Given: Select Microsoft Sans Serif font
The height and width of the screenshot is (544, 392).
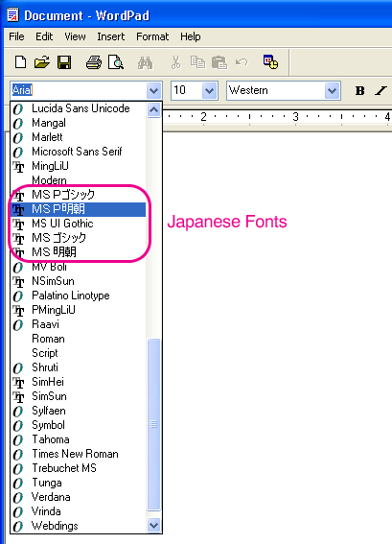Looking at the screenshot, I should [x=79, y=152].
